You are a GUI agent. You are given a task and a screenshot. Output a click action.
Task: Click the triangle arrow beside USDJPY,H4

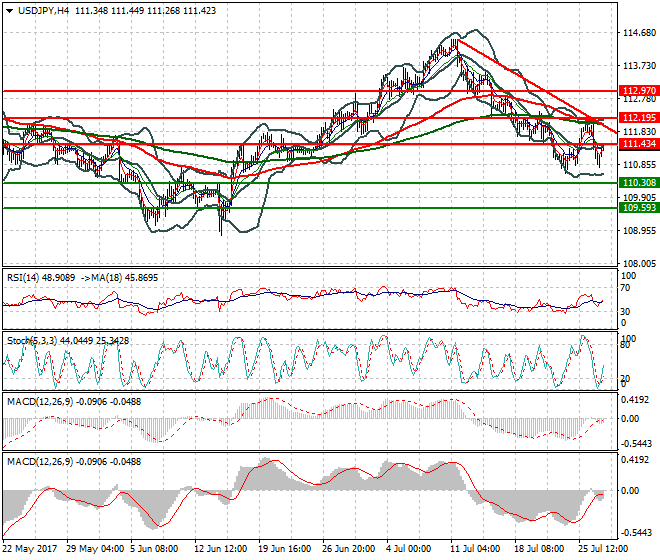coord(10,11)
